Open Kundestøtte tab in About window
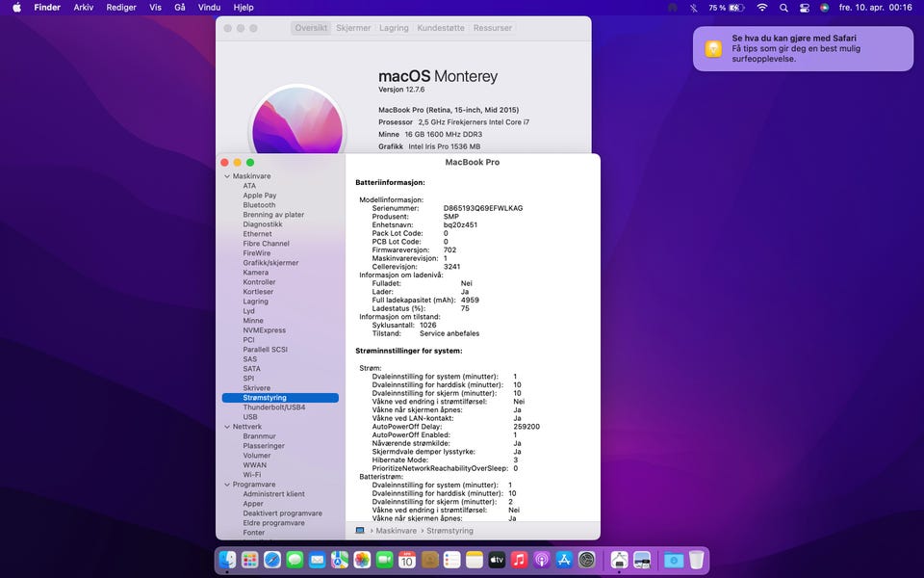Viewport: 924px width, 578px height. coord(441,28)
